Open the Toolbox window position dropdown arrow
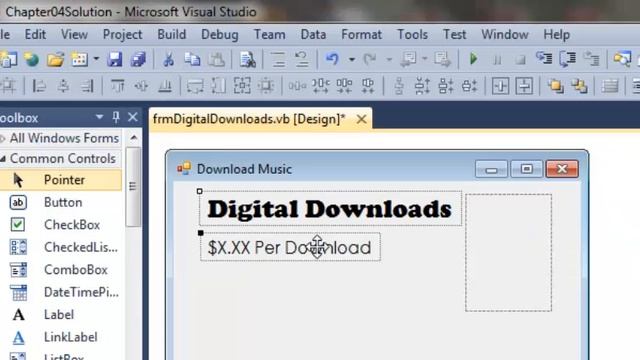Screen dimensions: 640x360 pyautogui.click(x=99, y=118)
